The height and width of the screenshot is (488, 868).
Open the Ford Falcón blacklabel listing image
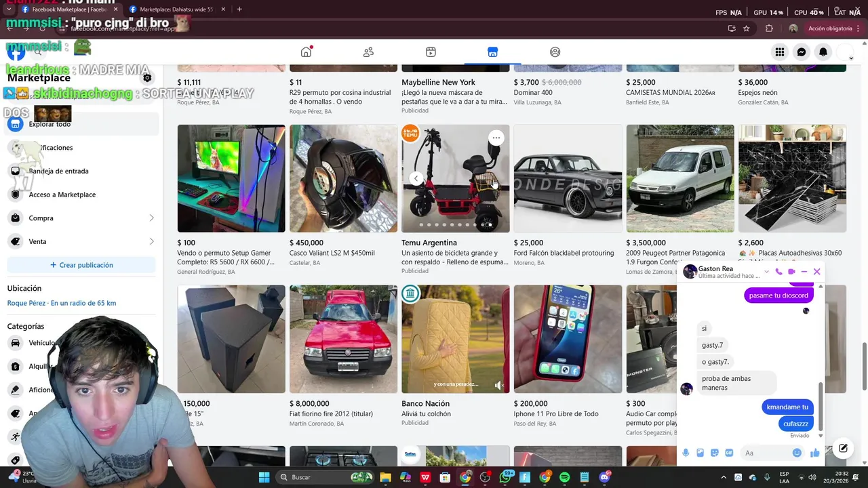(x=568, y=178)
